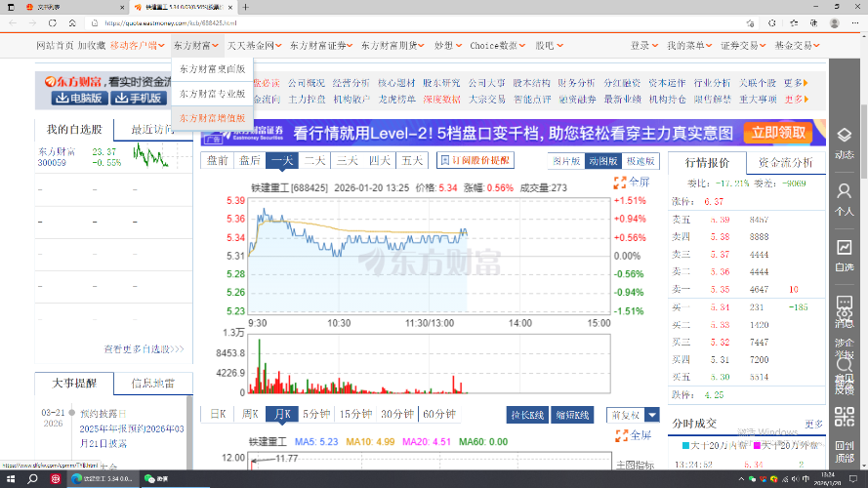Switch chart to 图片版 mode
This screenshot has width=868, height=488.
pyautogui.click(x=566, y=161)
